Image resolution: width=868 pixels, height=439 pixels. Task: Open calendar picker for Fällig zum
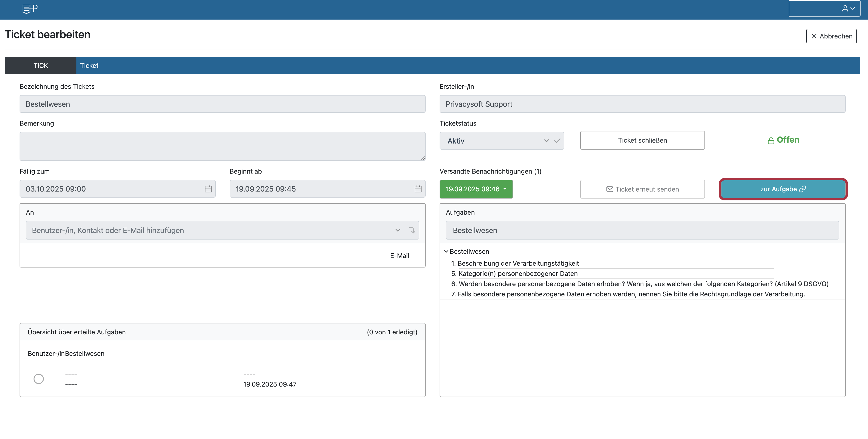pos(208,189)
